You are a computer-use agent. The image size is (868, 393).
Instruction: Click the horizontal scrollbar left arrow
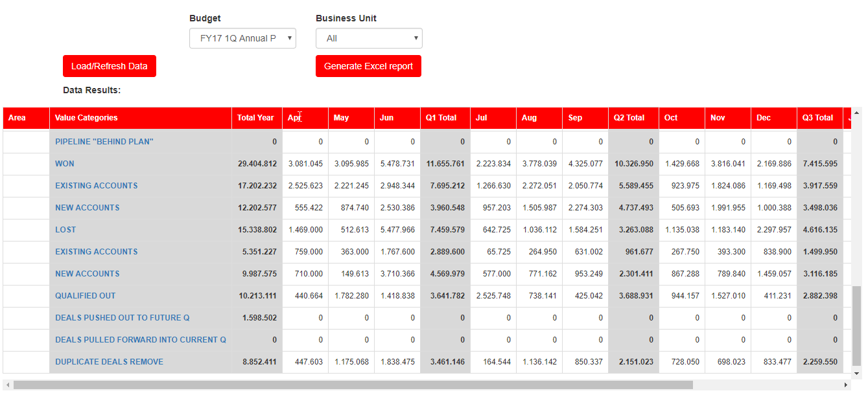(x=7, y=385)
